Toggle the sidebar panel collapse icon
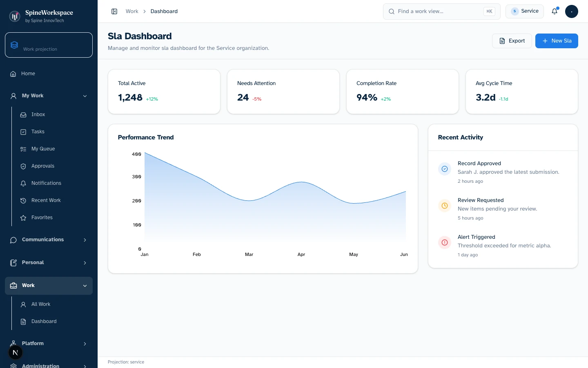Screen dimensions: 588x368 coord(114,11)
